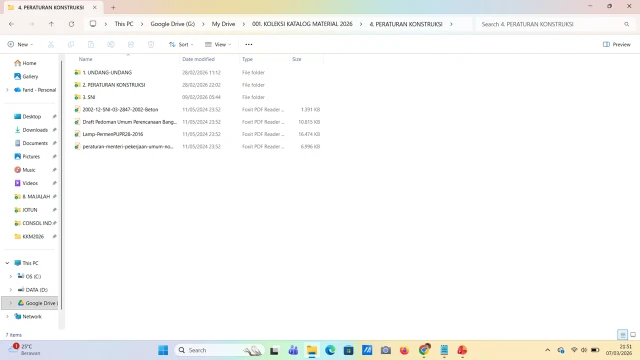Screen dimensions: 640x360
Task: Click the Share icon in toolbar
Action: (131, 44)
